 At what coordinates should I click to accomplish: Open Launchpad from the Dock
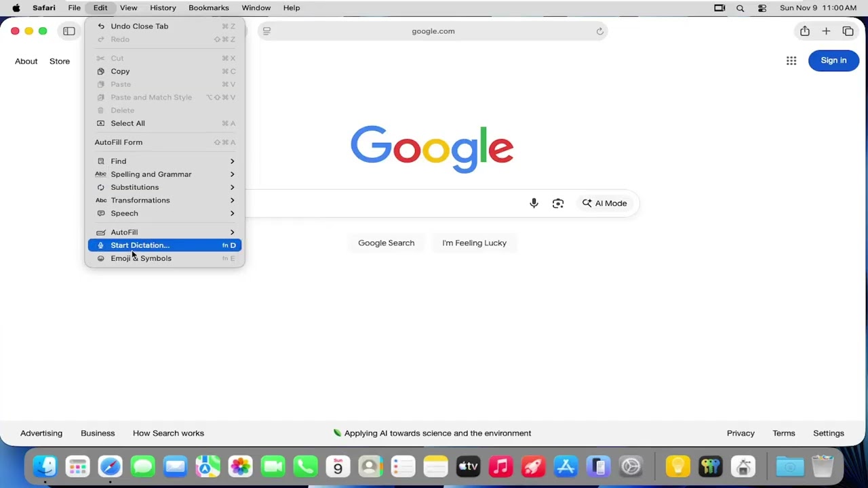78,466
